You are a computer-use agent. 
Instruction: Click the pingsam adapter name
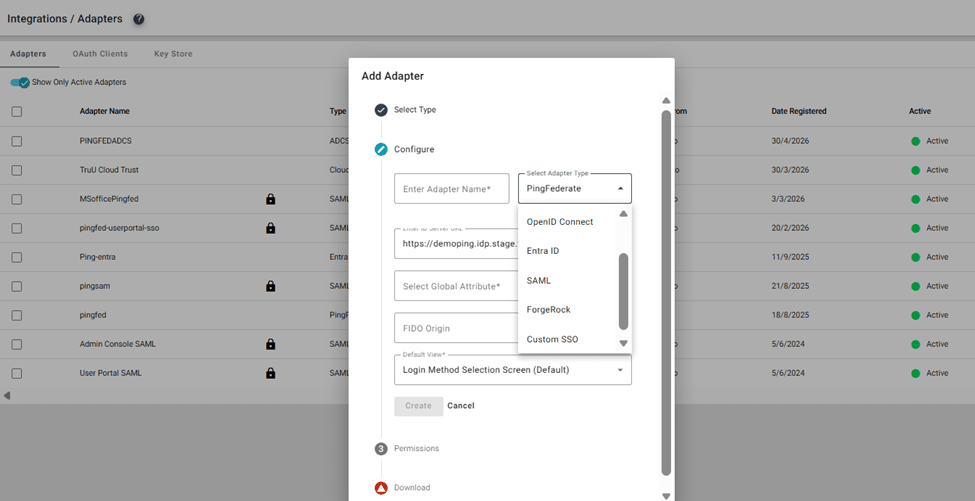click(95, 286)
